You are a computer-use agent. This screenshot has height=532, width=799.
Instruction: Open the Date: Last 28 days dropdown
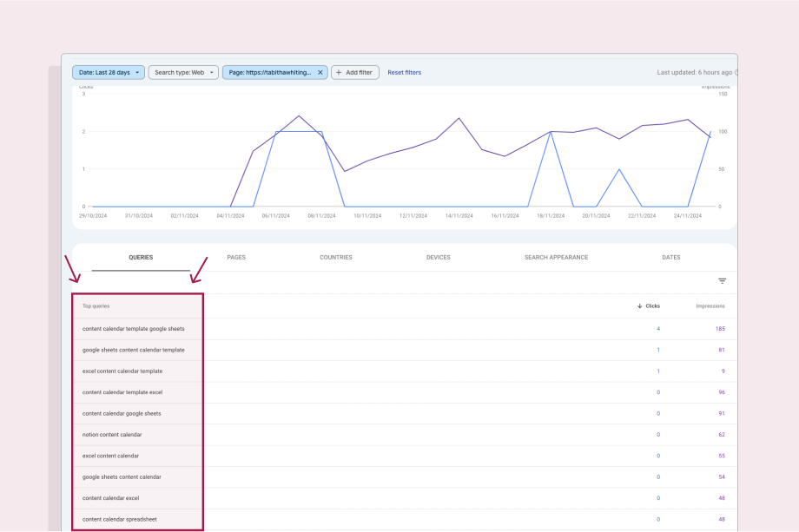tap(108, 72)
